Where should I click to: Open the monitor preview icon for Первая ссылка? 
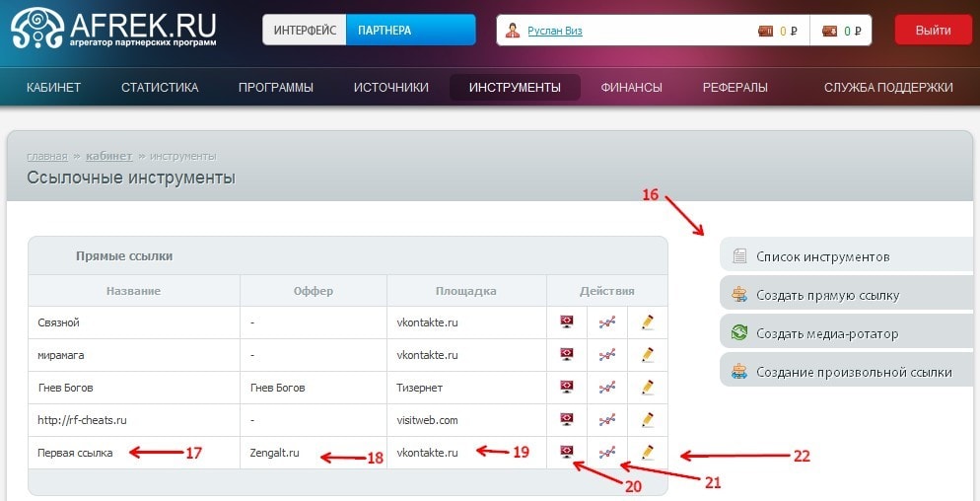[567, 453]
